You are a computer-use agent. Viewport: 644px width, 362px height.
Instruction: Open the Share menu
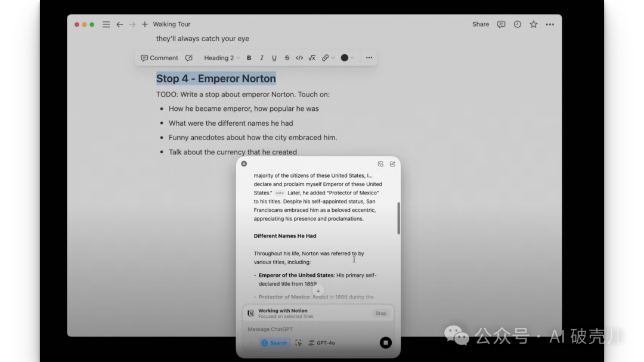click(481, 24)
